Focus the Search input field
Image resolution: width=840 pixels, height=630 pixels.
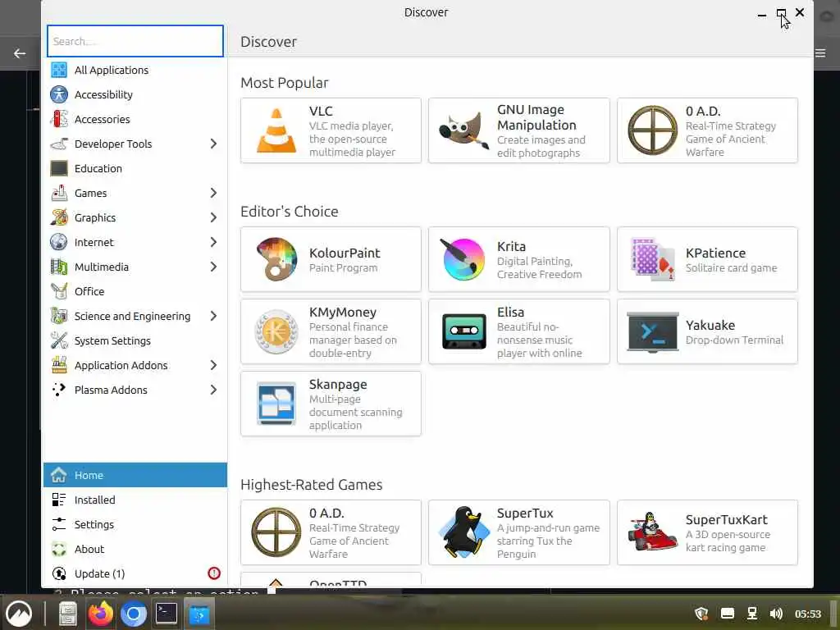click(x=135, y=41)
